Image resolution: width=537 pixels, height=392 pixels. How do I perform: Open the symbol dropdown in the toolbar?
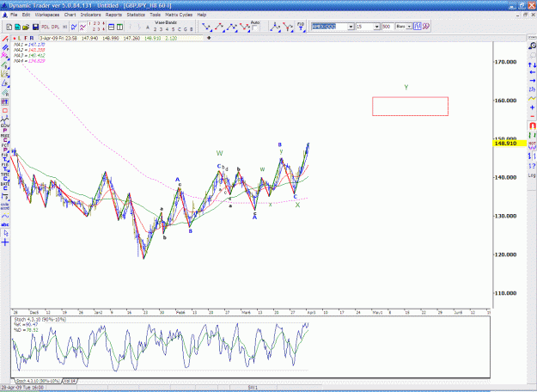[351, 27]
